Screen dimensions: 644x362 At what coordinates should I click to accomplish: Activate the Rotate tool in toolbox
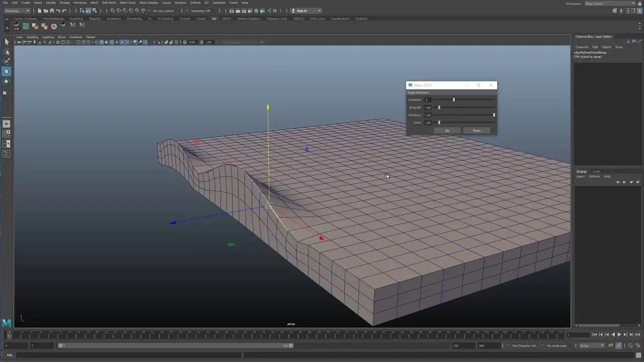(7, 81)
